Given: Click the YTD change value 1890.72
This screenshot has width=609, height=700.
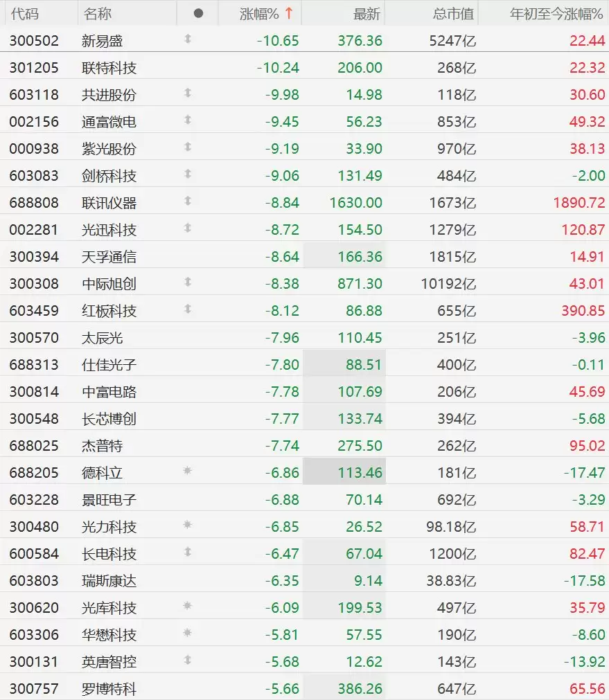Looking at the screenshot, I should (579, 203).
